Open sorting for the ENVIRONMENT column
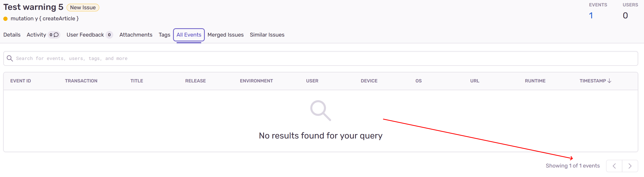 256,81
